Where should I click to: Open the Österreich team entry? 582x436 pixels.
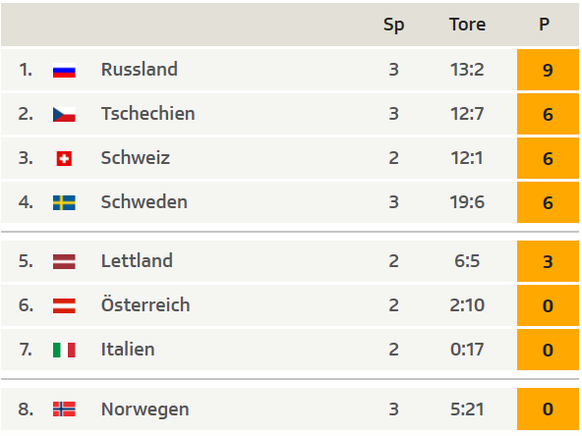[x=145, y=304]
